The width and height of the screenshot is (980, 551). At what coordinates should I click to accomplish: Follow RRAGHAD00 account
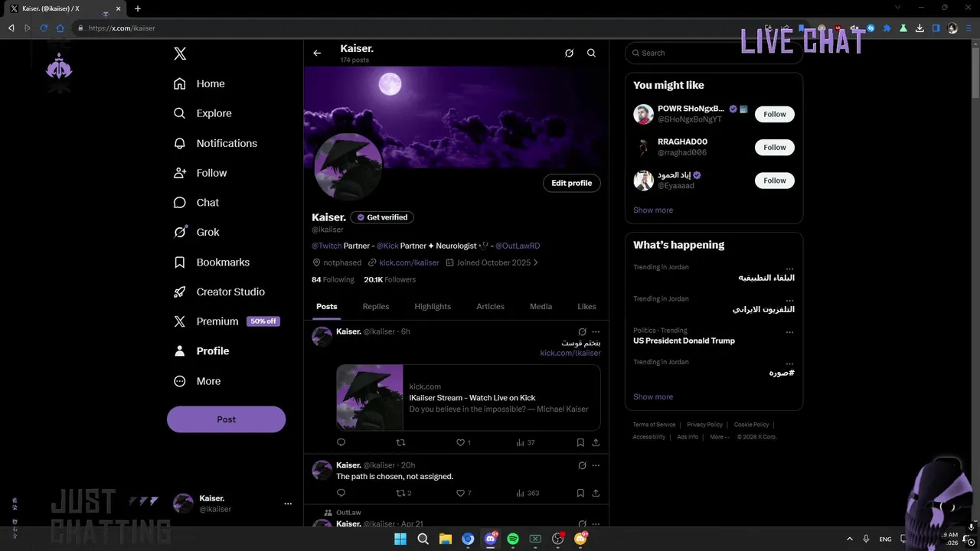pos(775,147)
